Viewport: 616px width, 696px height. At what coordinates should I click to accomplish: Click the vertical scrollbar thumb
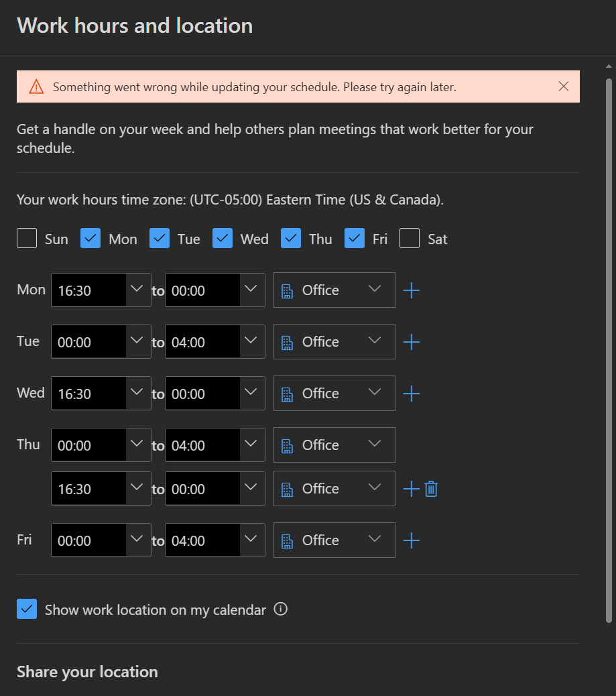(609, 351)
